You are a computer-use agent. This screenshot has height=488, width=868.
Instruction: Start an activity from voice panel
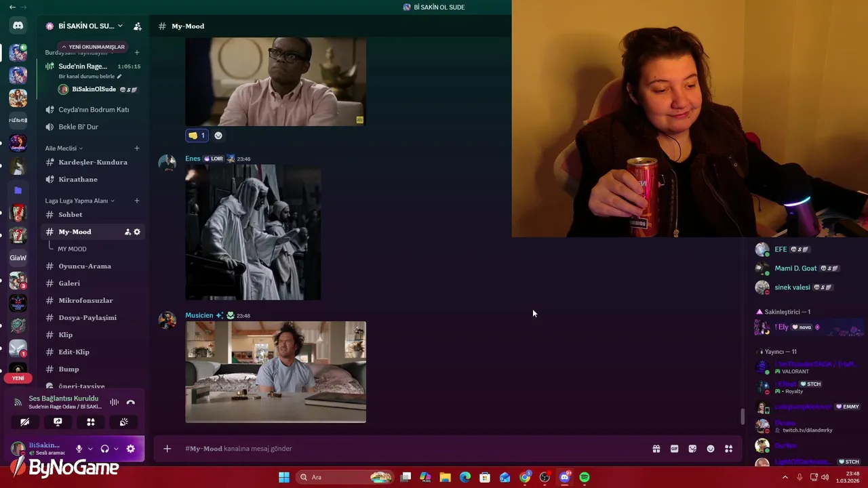[x=90, y=422]
